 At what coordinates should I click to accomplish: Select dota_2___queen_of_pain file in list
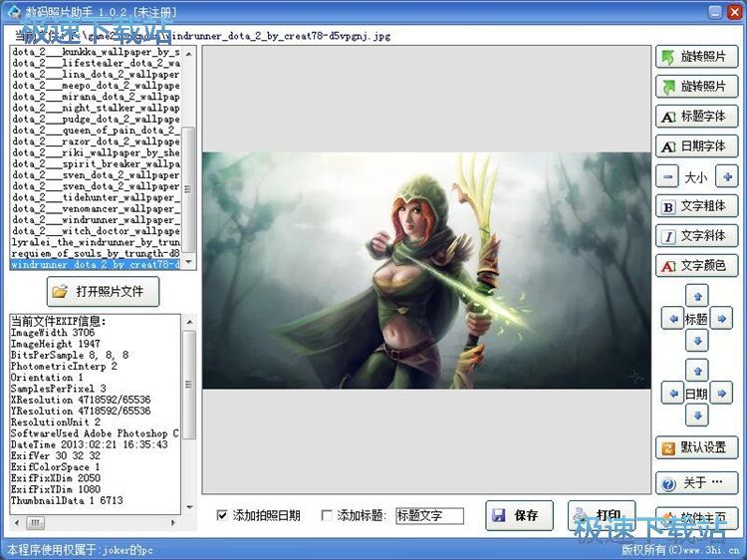point(96,131)
